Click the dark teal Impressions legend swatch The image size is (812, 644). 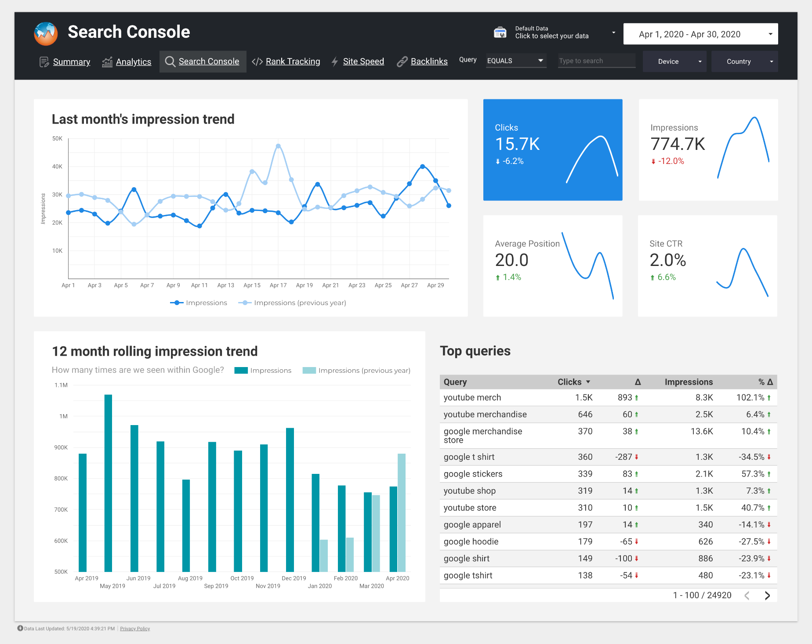pyautogui.click(x=241, y=371)
